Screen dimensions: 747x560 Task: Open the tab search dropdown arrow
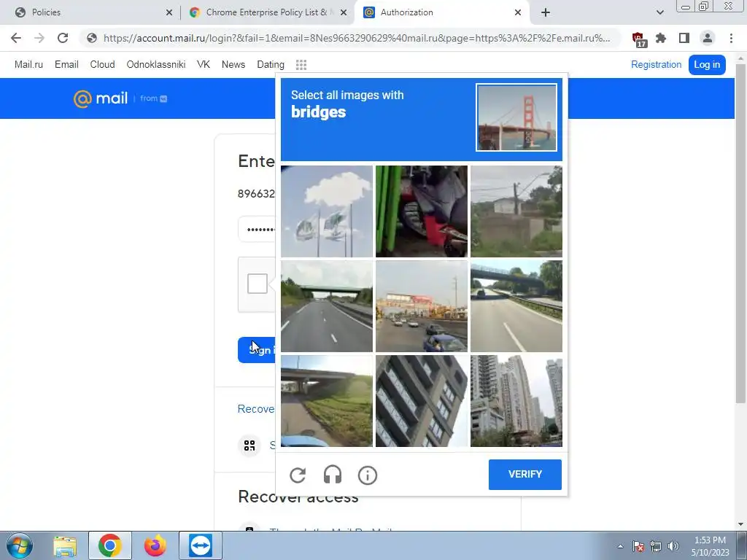click(659, 12)
